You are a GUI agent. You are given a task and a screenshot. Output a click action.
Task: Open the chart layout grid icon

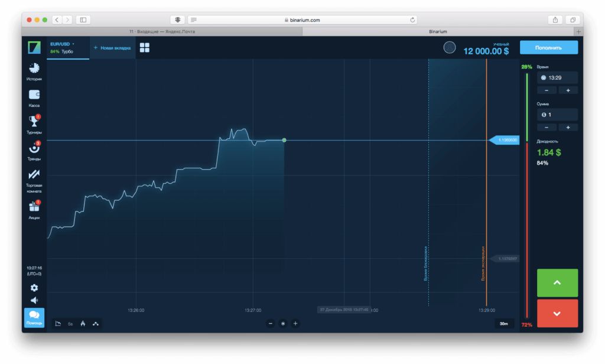pos(145,47)
